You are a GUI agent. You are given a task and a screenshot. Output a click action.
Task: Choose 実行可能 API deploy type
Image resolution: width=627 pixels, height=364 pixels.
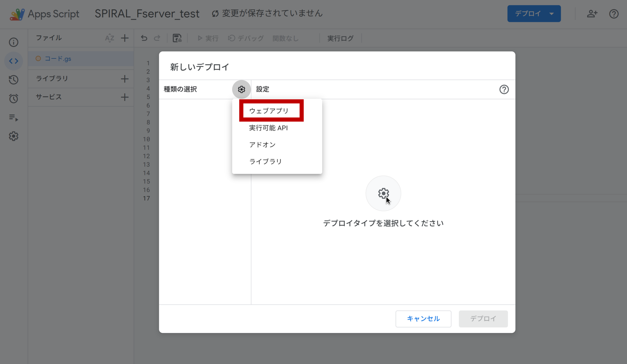coord(268,128)
